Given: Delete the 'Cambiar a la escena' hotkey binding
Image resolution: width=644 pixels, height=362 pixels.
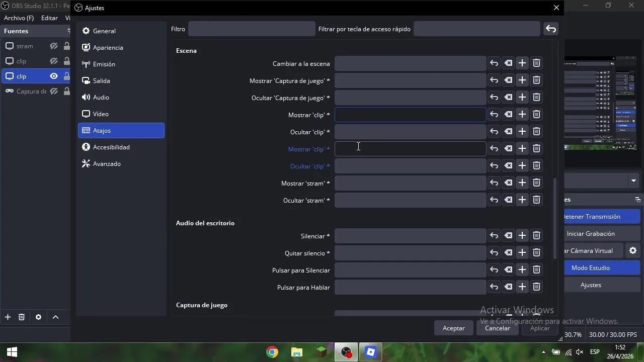Looking at the screenshot, I should pyautogui.click(x=536, y=63).
